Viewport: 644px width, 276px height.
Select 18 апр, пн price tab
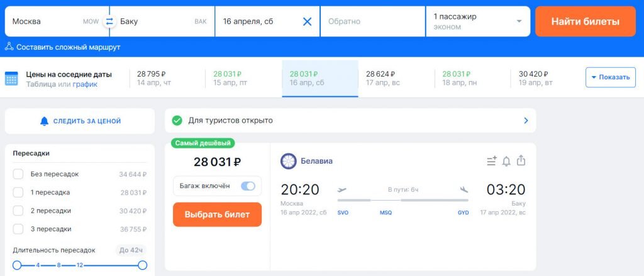pos(473,79)
